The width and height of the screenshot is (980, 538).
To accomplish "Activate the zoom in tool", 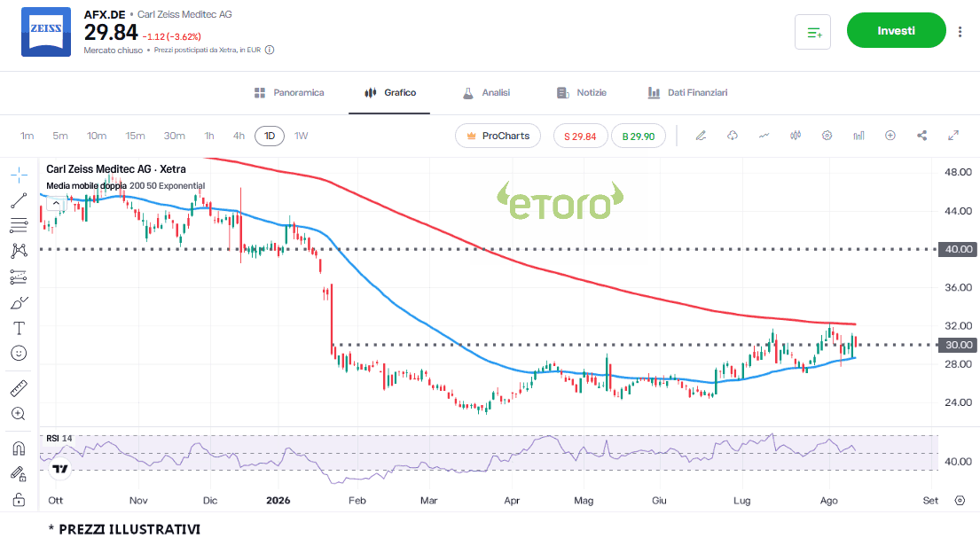I will tap(19, 414).
